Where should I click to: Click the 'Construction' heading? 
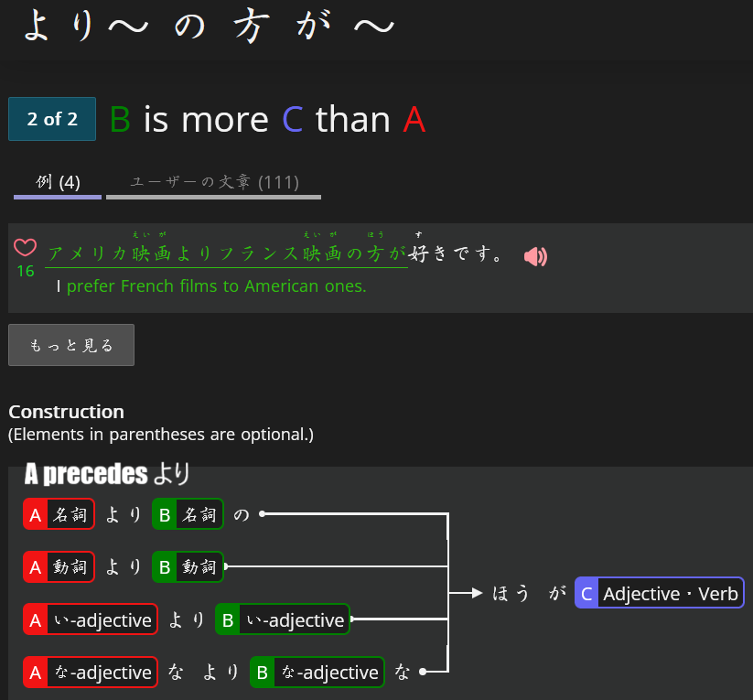tap(66, 412)
